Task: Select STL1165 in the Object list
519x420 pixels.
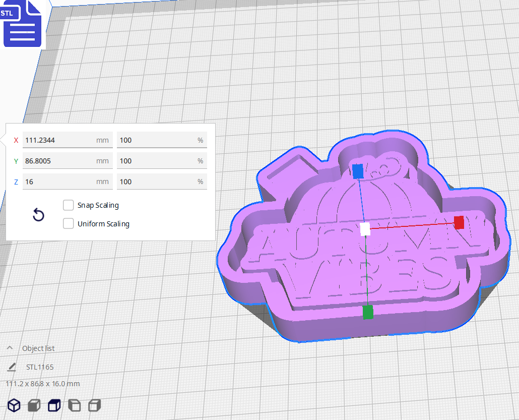Action: pos(40,367)
